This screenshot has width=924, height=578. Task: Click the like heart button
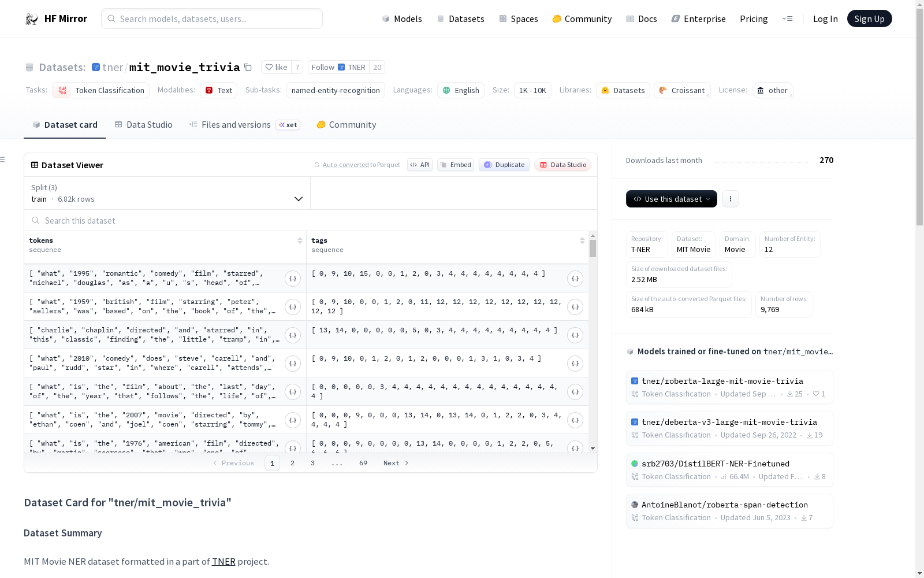(x=276, y=67)
